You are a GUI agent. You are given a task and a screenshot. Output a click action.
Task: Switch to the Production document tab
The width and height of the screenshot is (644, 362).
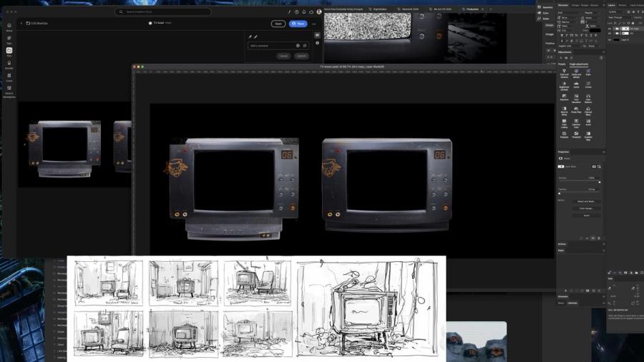click(x=472, y=9)
